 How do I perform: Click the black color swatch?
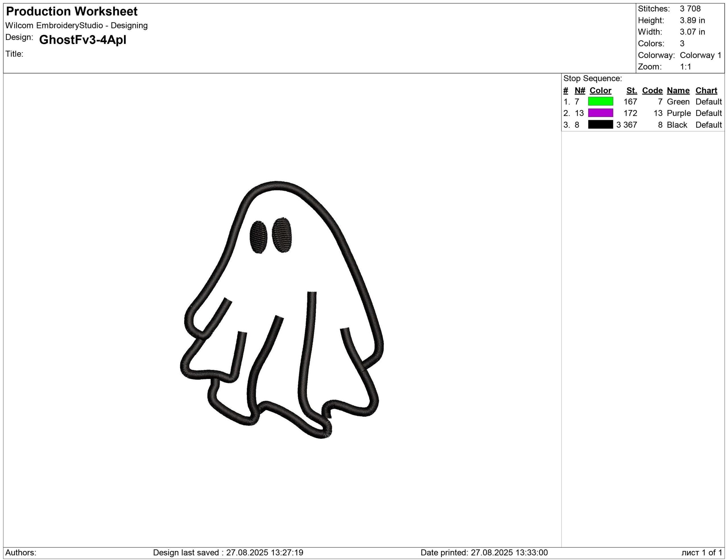click(x=600, y=125)
